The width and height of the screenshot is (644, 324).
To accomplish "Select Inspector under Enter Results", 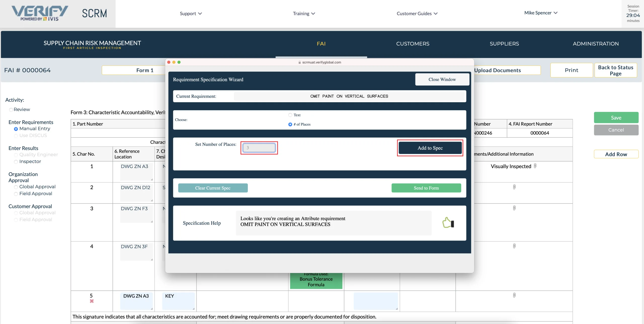I will tap(16, 161).
